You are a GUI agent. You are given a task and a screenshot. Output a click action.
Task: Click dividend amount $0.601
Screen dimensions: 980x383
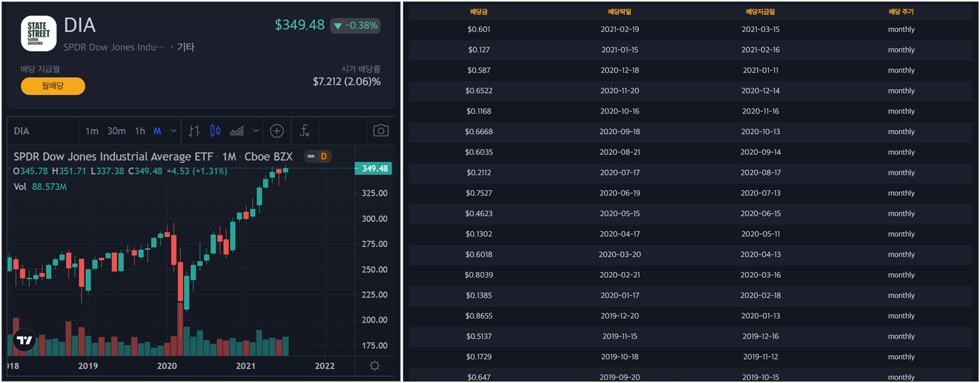pyautogui.click(x=479, y=29)
